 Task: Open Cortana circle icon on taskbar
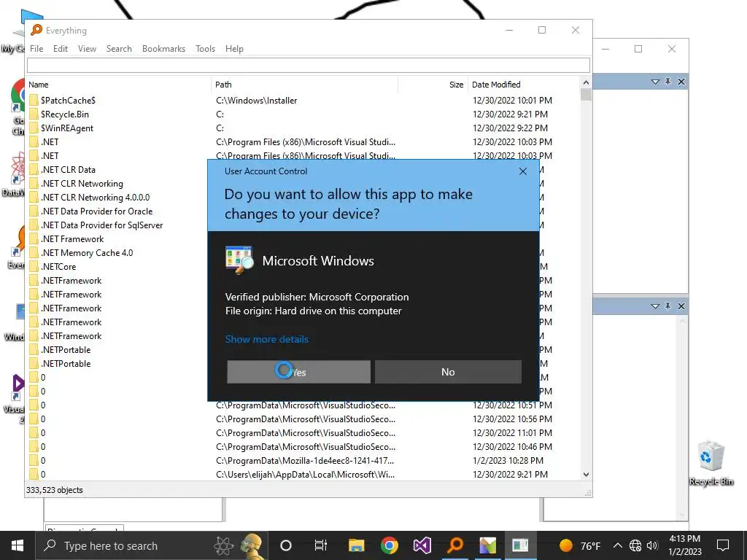point(286,545)
